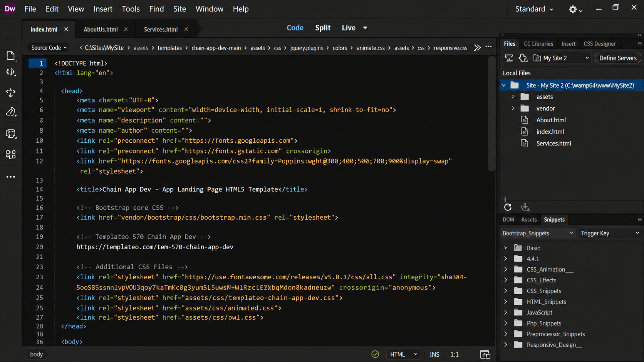Switch to the Assets panel tab
This screenshot has height=362, width=644.
pyautogui.click(x=529, y=220)
